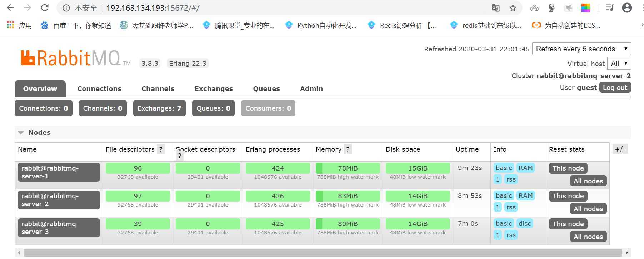The width and height of the screenshot is (644, 259).
Task: Open the Socket descriptors help question mark
Action: click(x=180, y=156)
